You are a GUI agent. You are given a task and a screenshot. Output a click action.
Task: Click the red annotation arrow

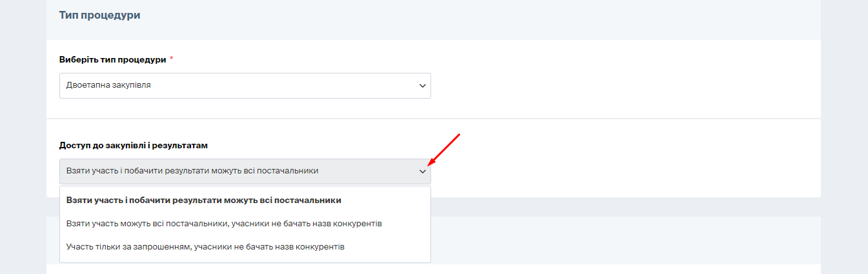tap(444, 149)
